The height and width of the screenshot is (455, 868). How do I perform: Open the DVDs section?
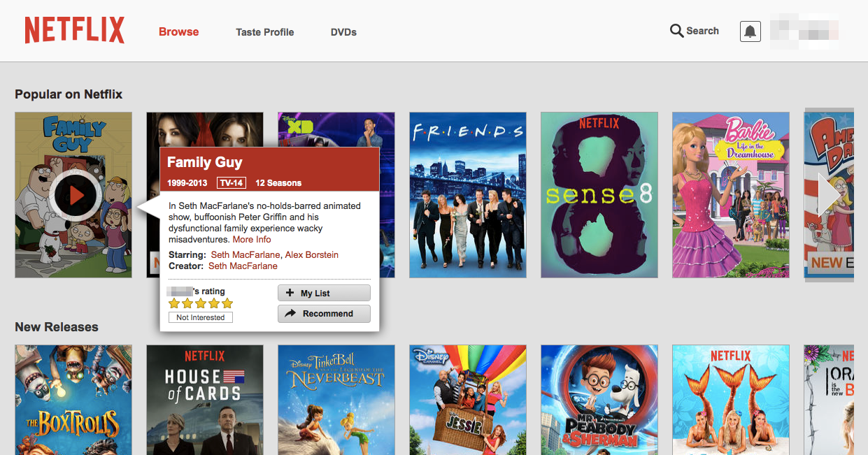343,32
